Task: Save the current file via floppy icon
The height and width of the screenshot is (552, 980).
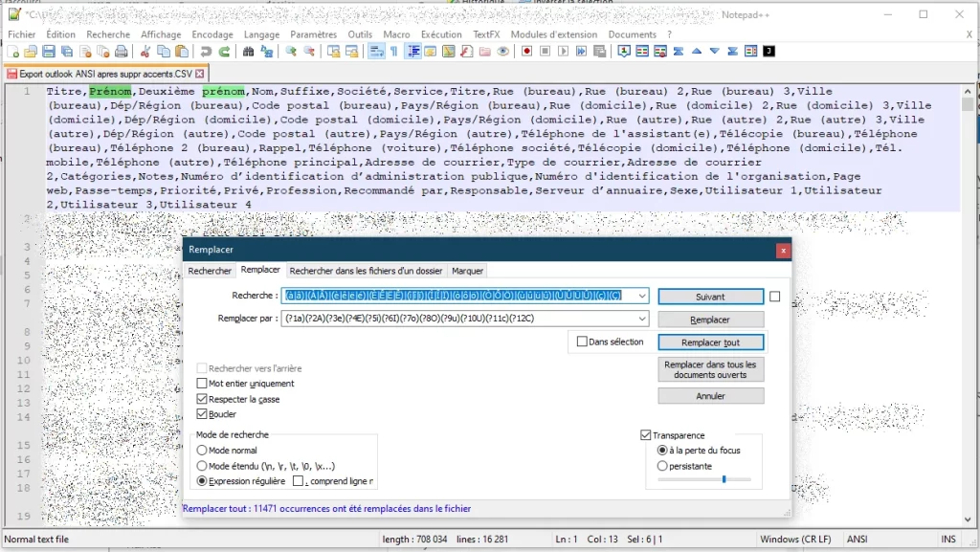Action: click(48, 52)
